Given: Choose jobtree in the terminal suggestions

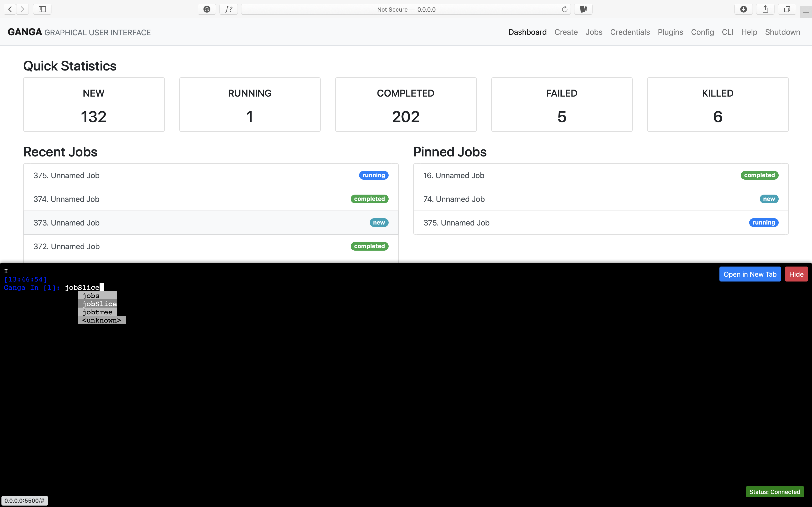Looking at the screenshot, I should pyautogui.click(x=97, y=312).
